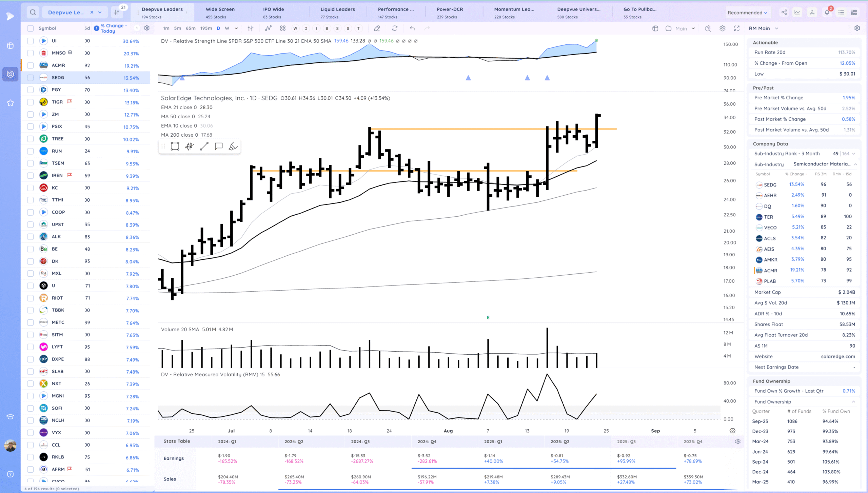This screenshot has height=493, width=868.
Task: Open the chart type bars icon
Action: (251, 28)
